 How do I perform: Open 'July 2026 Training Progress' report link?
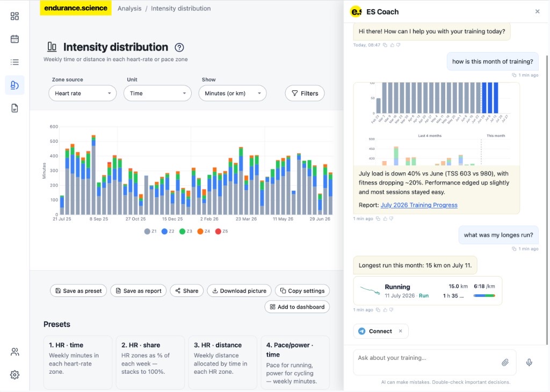click(x=419, y=205)
